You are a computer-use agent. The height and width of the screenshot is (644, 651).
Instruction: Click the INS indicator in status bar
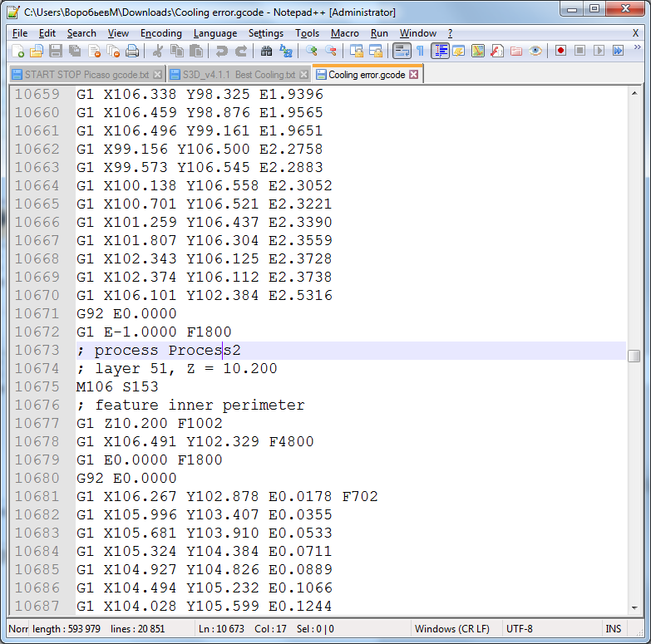(x=614, y=629)
